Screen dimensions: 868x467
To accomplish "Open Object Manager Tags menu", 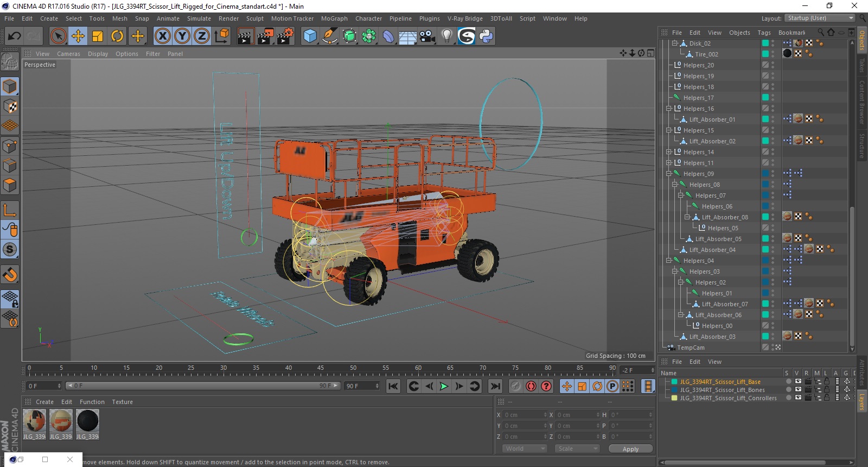I will pos(764,33).
